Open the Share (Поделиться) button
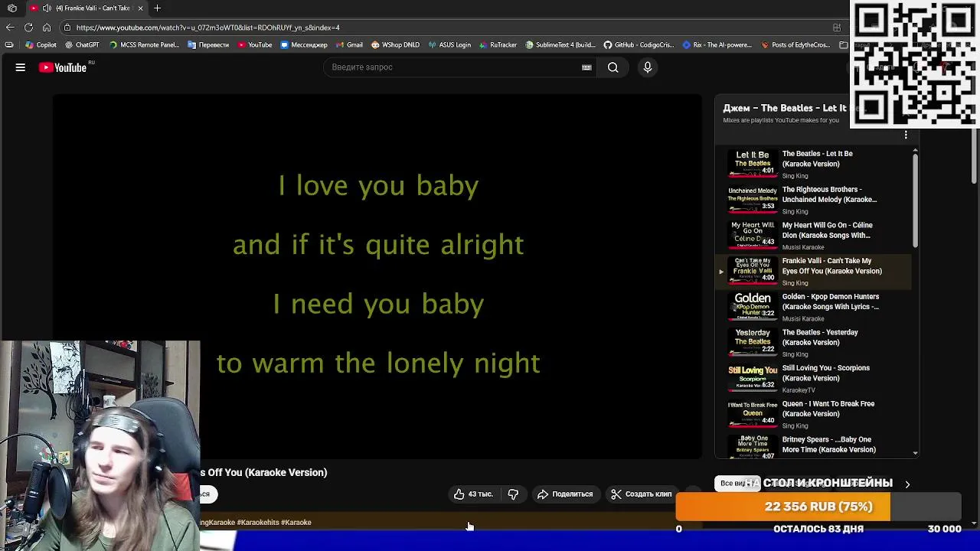The height and width of the screenshot is (551, 980). [565, 494]
